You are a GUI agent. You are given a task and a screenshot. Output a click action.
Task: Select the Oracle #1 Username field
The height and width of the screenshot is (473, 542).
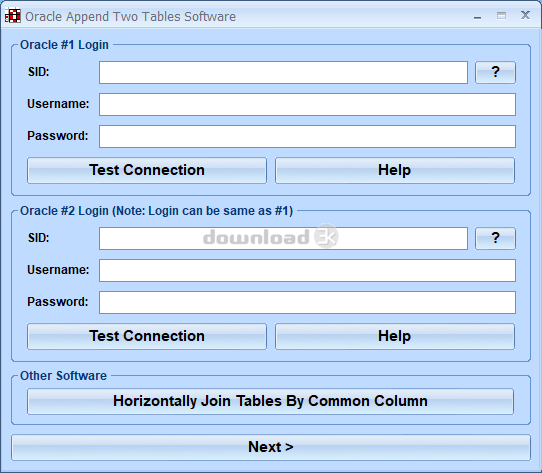(x=307, y=104)
